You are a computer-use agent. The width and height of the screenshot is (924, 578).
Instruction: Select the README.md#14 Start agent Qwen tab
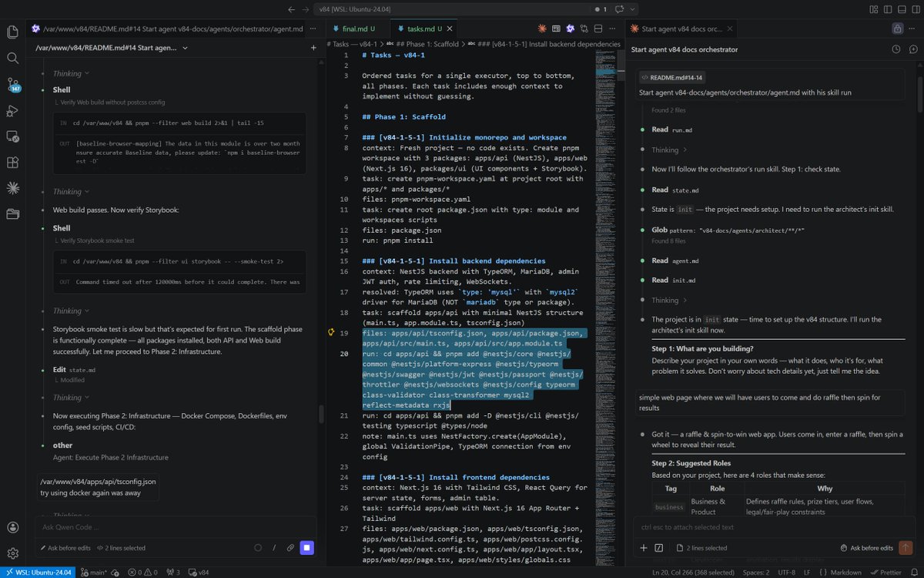click(168, 28)
